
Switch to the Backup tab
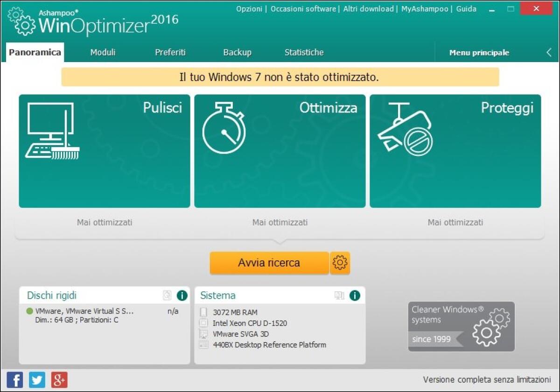[x=237, y=52]
